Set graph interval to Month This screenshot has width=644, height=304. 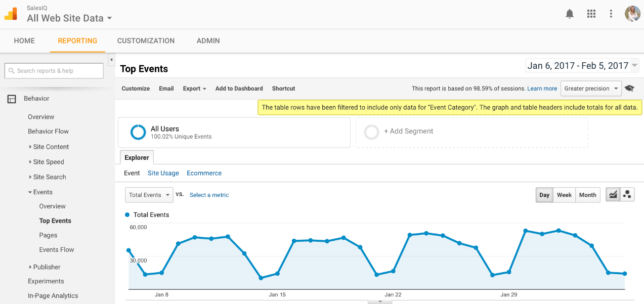[587, 195]
